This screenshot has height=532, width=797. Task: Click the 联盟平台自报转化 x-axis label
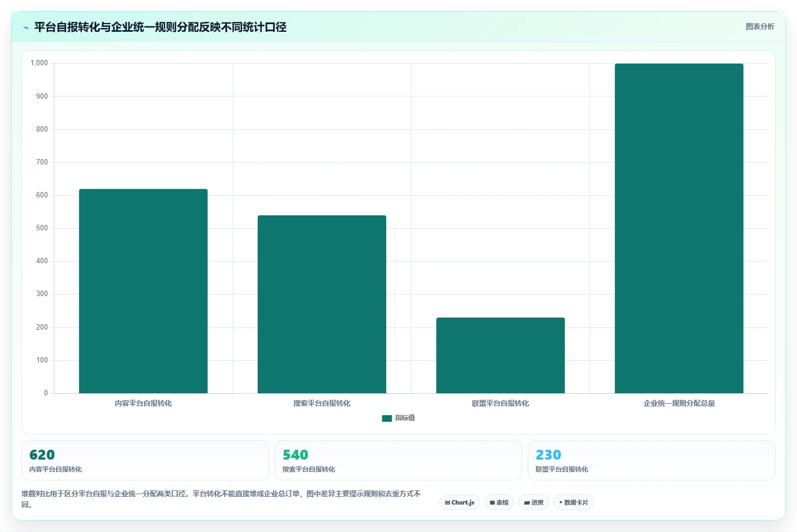tap(500, 403)
